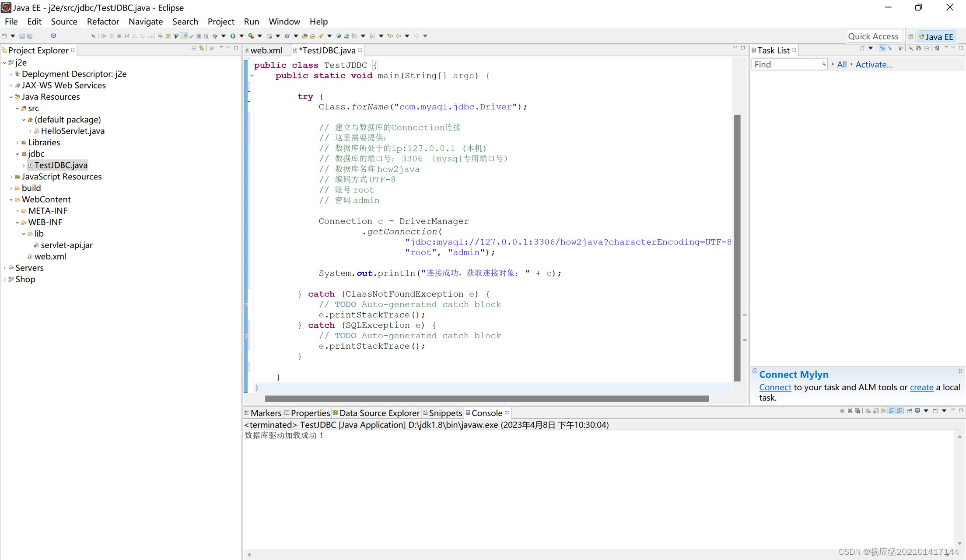
Task: Collapse the jdbc package node
Action: (x=17, y=154)
